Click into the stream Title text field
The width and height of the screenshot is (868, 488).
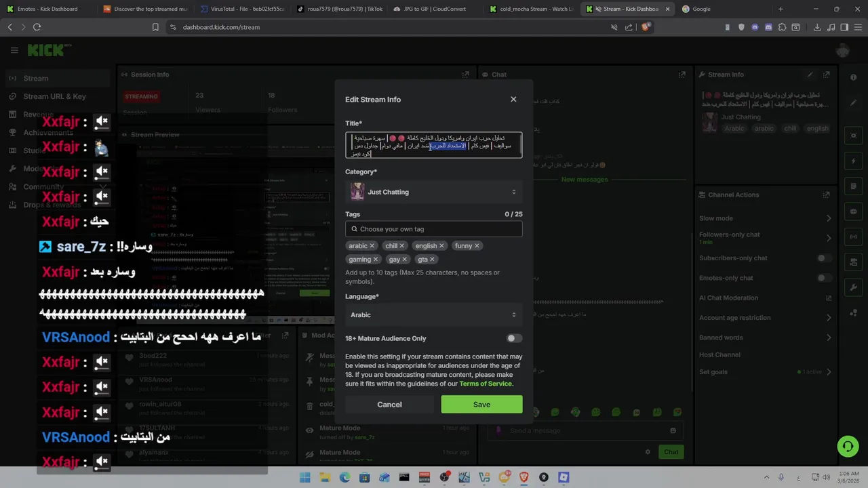[433, 145]
